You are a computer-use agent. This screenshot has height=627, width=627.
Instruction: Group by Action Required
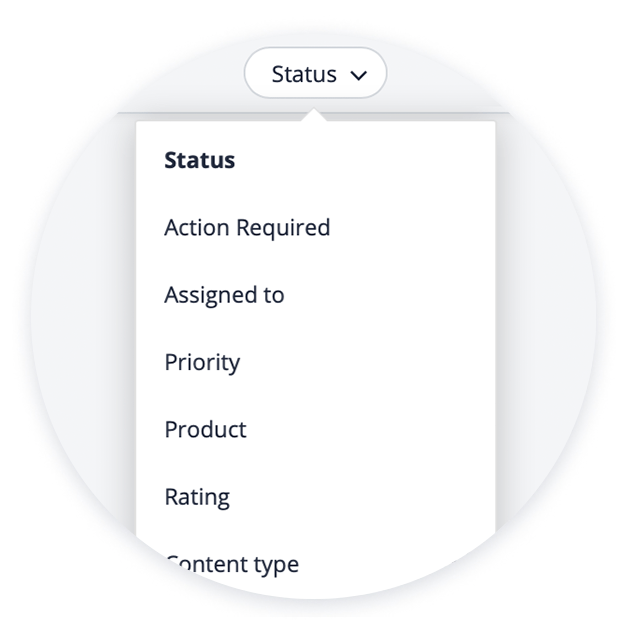coord(247,228)
